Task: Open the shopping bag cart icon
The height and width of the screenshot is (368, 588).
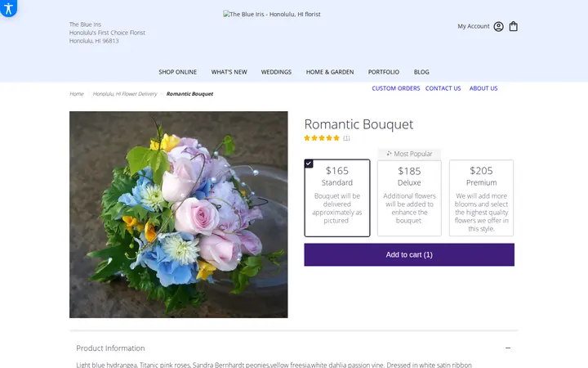Action: (514, 26)
